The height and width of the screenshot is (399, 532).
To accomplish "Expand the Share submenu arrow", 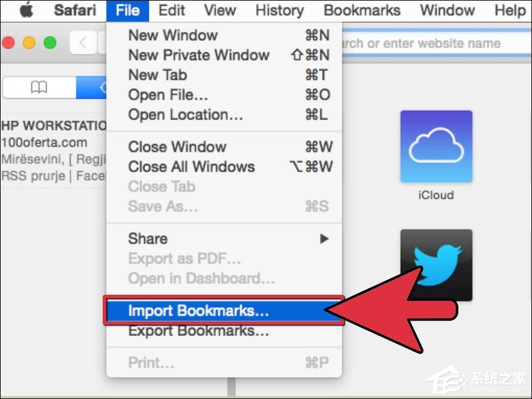I will pyautogui.click(x=324, y=239).
